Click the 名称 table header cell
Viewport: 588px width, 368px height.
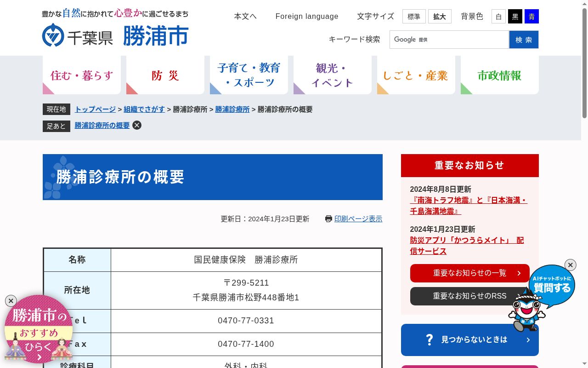pos(77,260)
